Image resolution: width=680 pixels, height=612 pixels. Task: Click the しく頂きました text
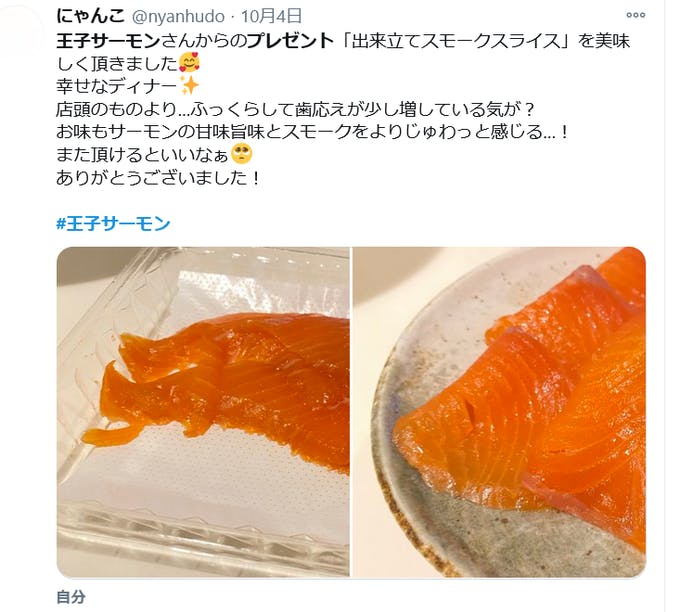click(x=117, y=64)
